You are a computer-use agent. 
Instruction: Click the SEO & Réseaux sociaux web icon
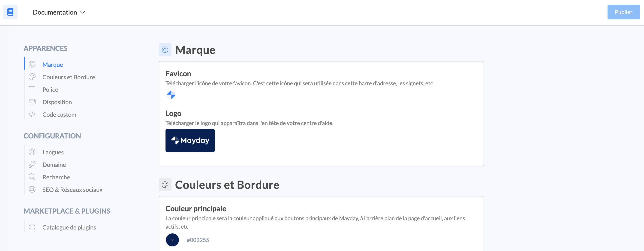click(32, 190)
